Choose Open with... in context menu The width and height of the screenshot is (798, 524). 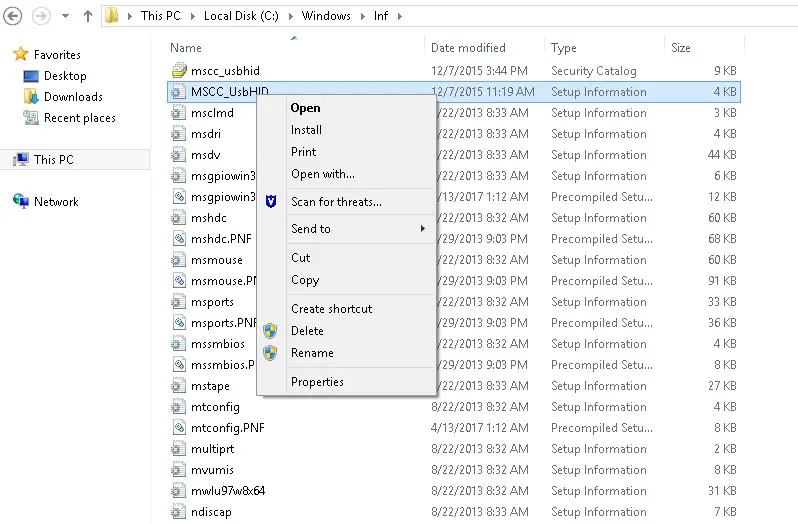[322, 174]
